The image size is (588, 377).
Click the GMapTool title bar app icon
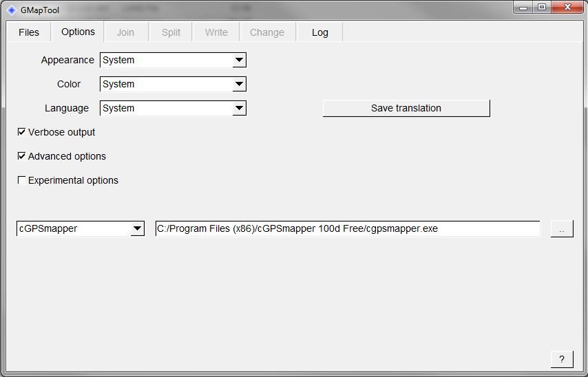[x=11, y=10]
